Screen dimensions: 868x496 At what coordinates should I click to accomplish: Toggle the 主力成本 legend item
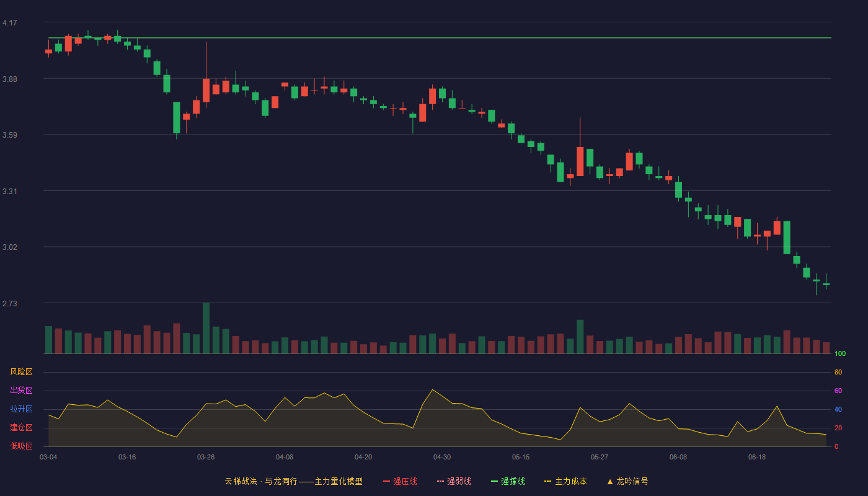coord(565,481)
